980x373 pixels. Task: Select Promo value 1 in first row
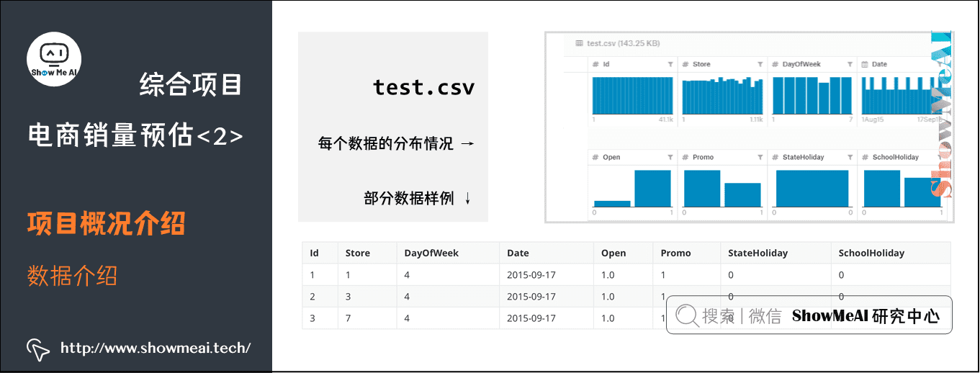click(663, 275)
